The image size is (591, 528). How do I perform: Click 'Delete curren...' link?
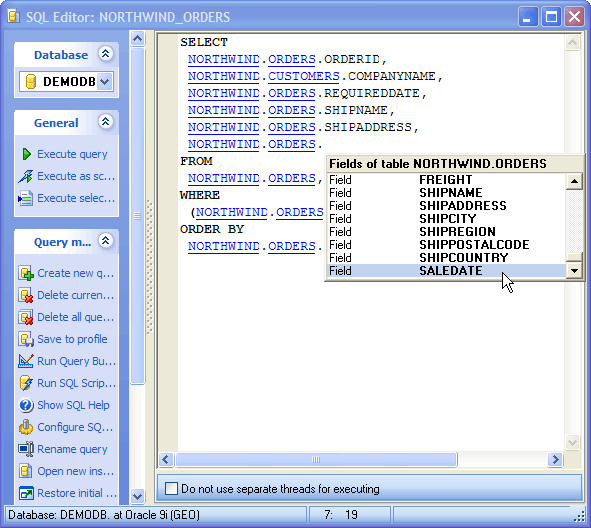click(75, 295)
